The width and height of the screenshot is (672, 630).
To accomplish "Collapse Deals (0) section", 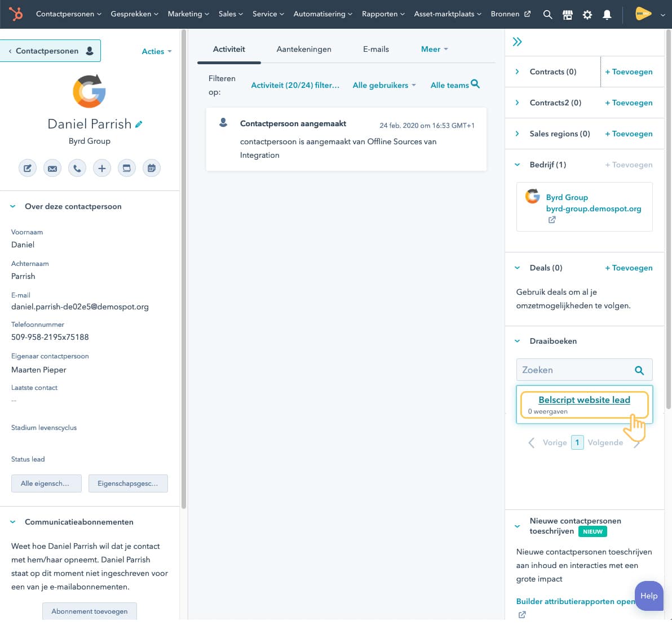I will click(518, 268).
